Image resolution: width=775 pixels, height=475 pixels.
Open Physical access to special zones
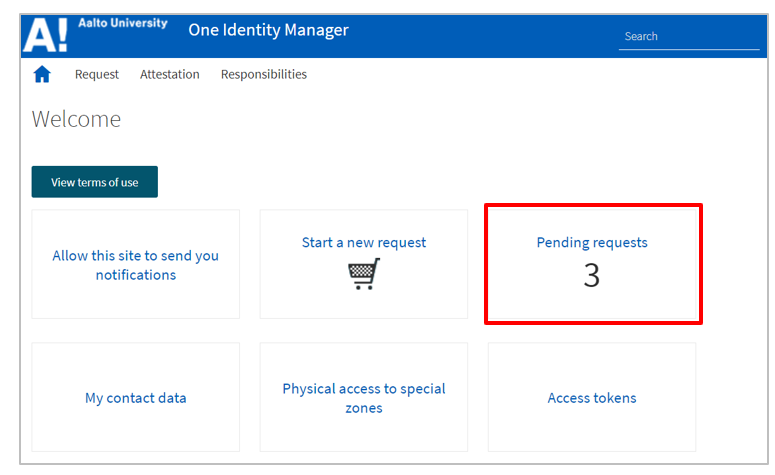point(364,398)
